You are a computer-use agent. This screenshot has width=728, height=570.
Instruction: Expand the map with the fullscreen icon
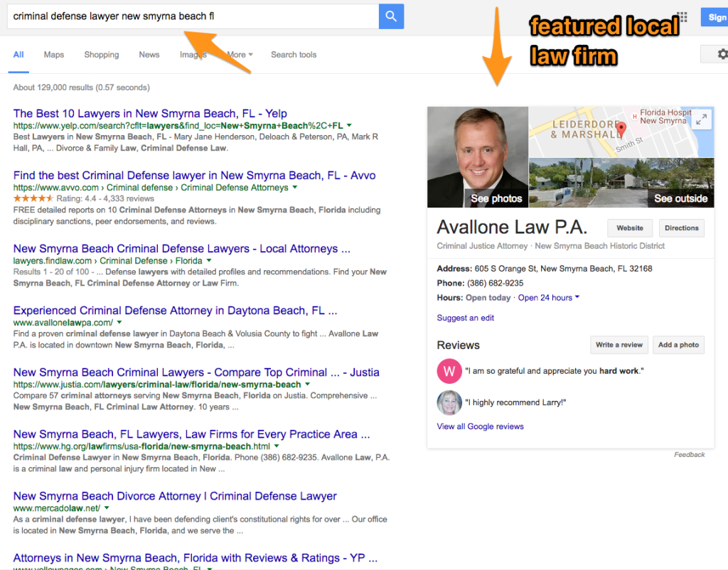tap(701, 119)
